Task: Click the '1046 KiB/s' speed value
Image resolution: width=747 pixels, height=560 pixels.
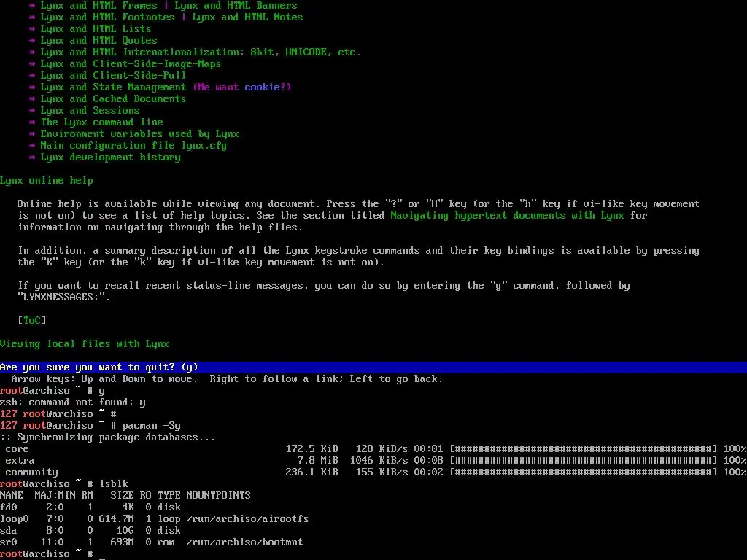Action: (x=379, y=461)
